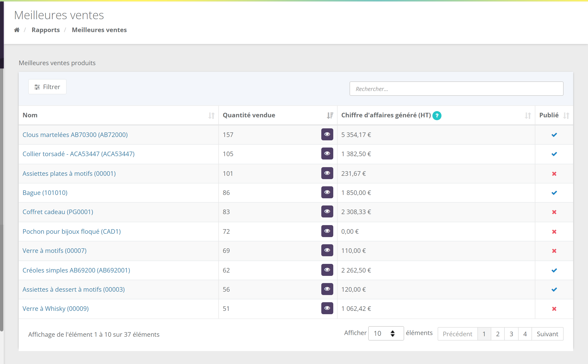Open Bague (101010) product link
Screen dimensions: 588x364
click(x=45, y=193)
